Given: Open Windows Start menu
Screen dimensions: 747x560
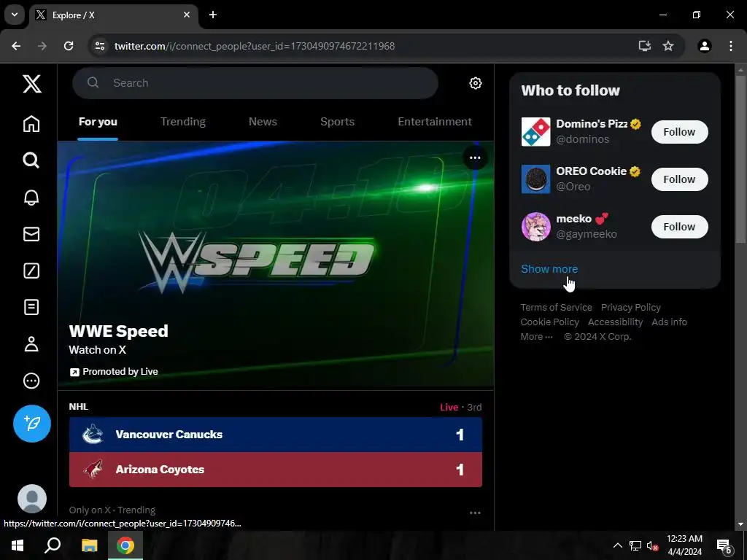Looking at the screenshot, I should point(18,545).
